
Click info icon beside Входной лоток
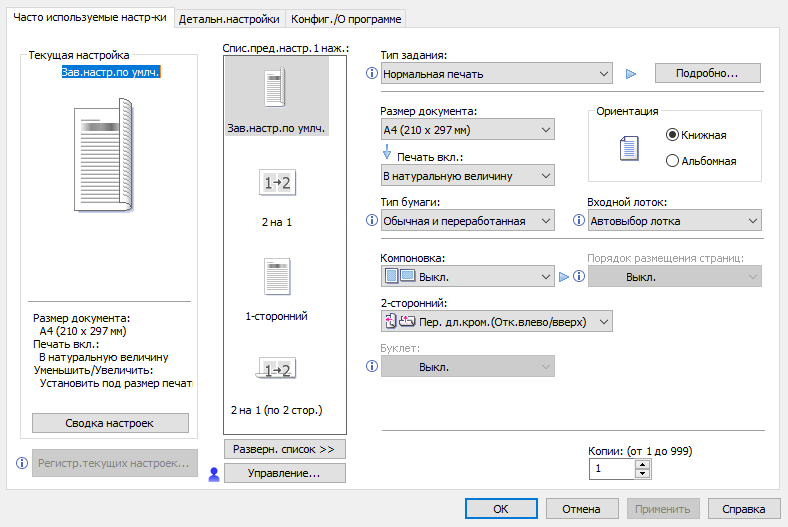pyautogui.click(x=579, y=220)
